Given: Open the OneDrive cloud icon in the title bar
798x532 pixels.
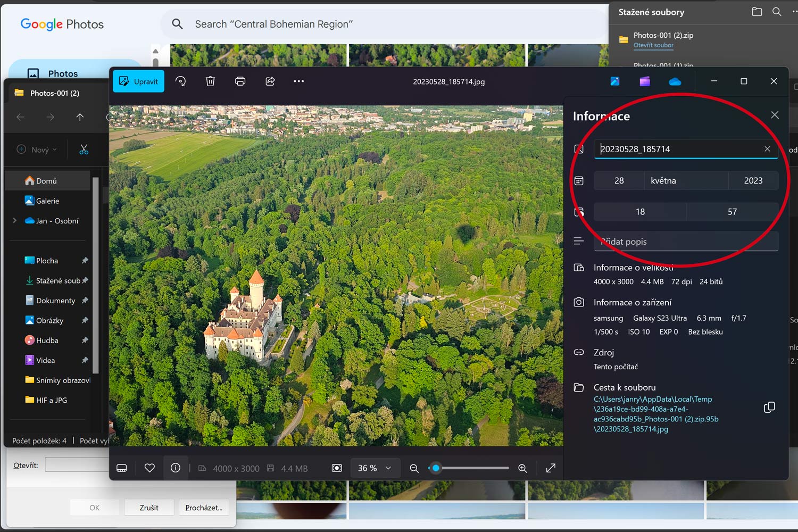Looking at the screenshot, I should [675, 81].
